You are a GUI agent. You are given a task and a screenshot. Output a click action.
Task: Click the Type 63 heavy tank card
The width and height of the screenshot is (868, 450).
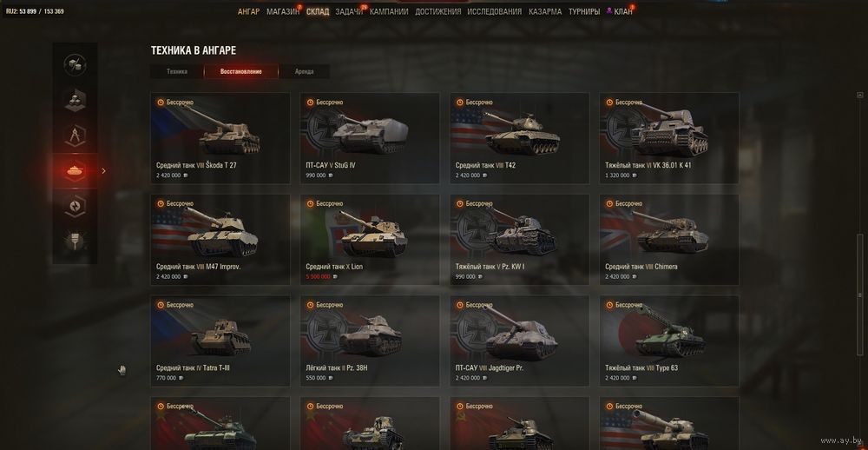668,341
